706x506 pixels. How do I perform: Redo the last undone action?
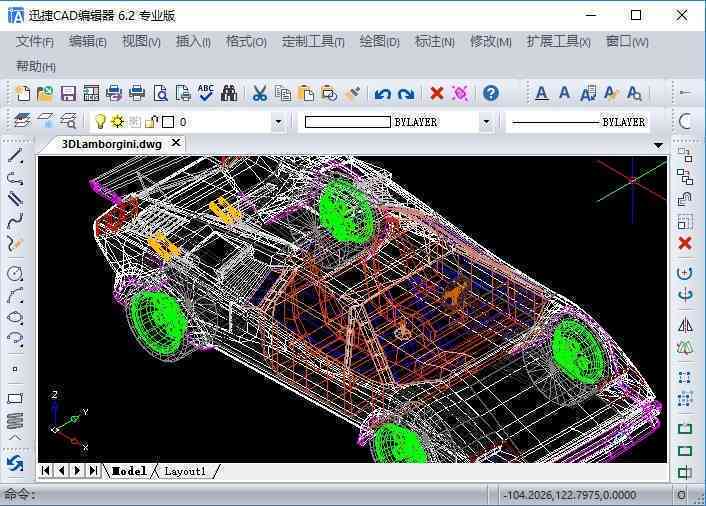click(406, 94)
